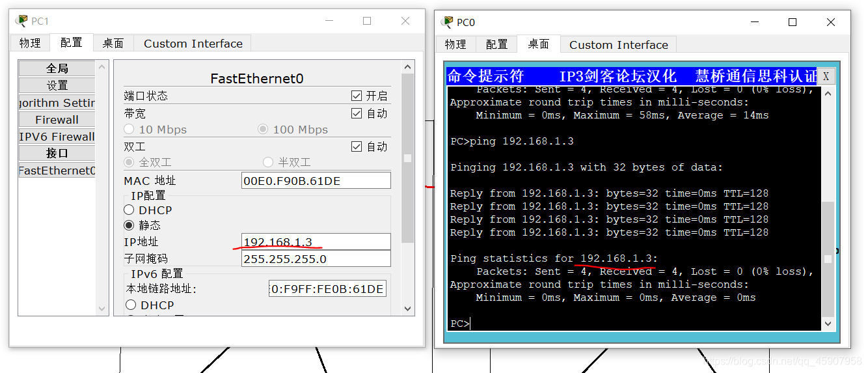868x373 pixels.
Task: Switch to 物理 tab in PC1 window
Action: pyautogui.click(x=30, y=43)
